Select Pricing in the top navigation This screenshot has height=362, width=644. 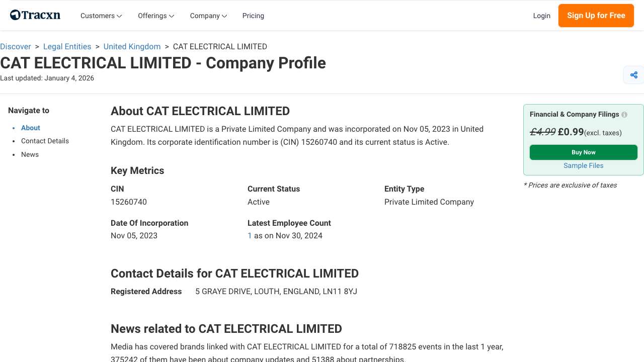[253, 16]
